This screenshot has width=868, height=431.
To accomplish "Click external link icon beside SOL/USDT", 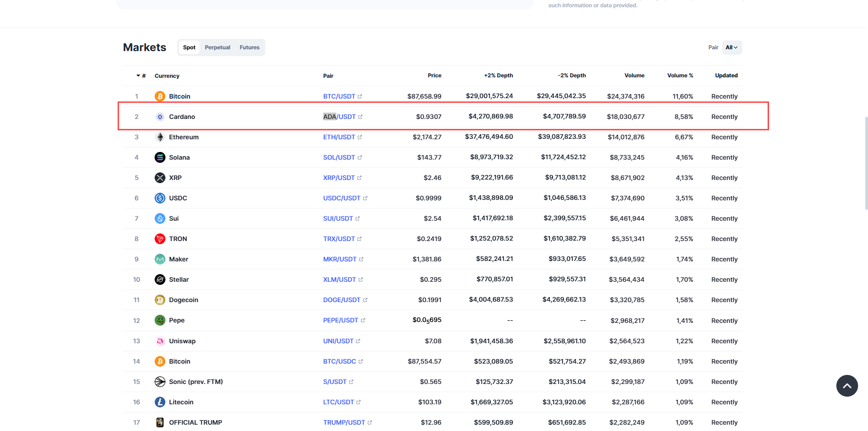I will point(360,157).
